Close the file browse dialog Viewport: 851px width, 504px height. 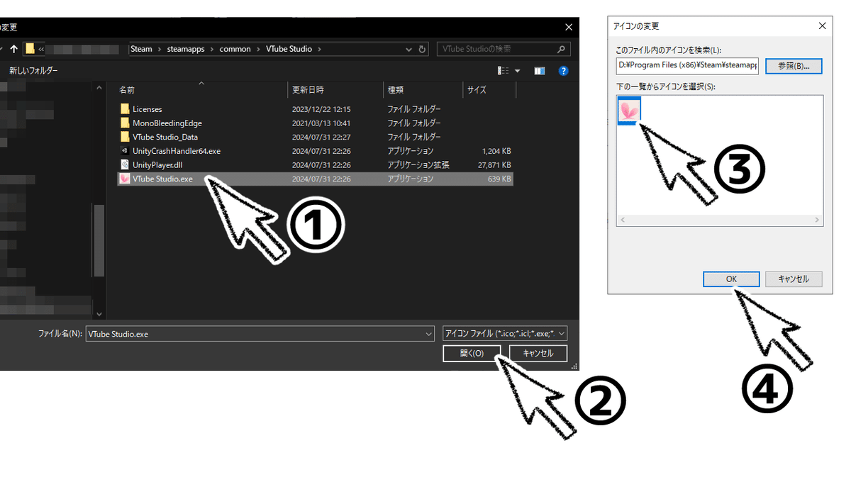(x=568, y=27)
